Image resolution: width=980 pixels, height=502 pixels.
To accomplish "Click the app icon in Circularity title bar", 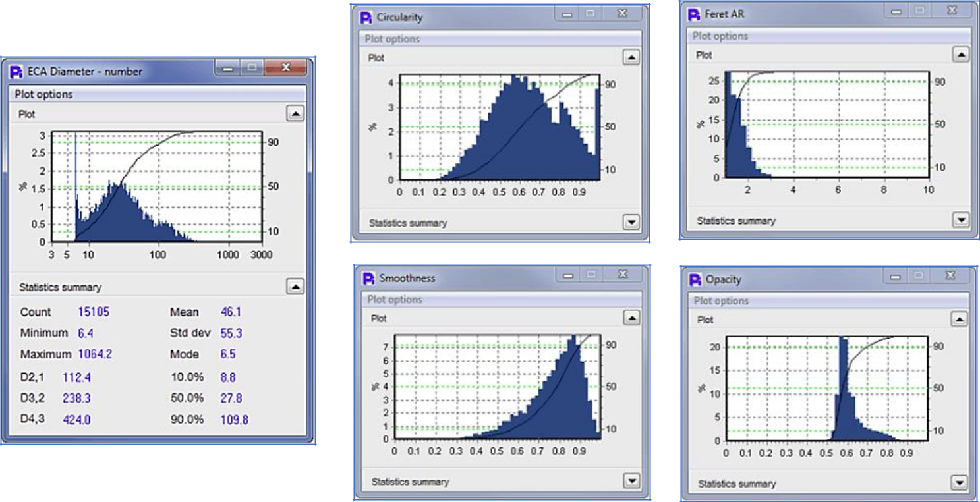I will pos(367,17).
